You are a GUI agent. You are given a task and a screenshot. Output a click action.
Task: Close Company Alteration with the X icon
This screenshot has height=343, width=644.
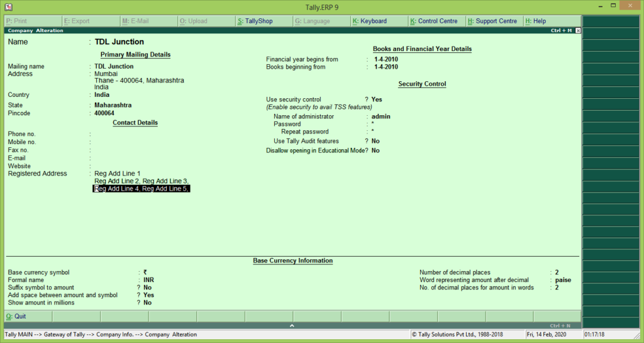tap(578, 30)
